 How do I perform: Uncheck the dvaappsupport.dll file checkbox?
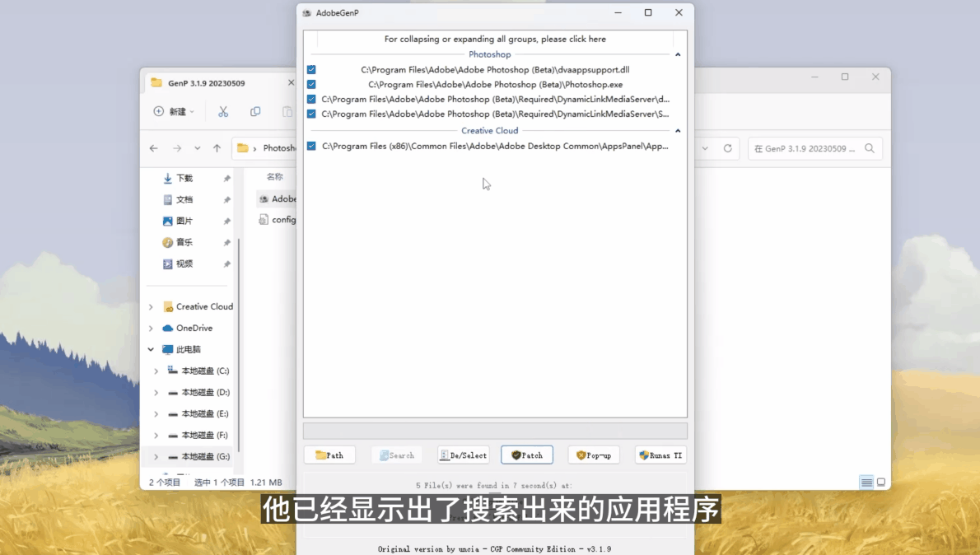311,69
